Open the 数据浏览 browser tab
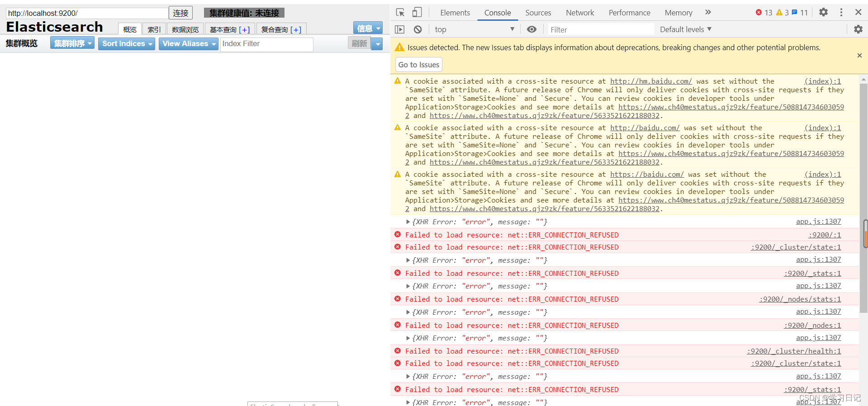 click(x=185, y=29)
